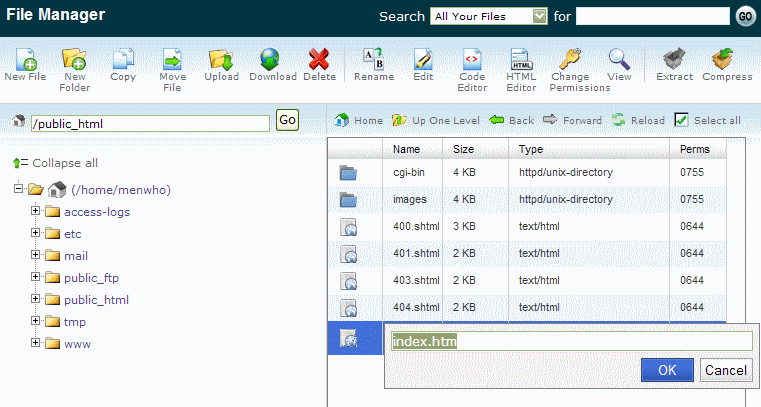Select the images folder row
The image size is (761, 407).
click(527, 199)
